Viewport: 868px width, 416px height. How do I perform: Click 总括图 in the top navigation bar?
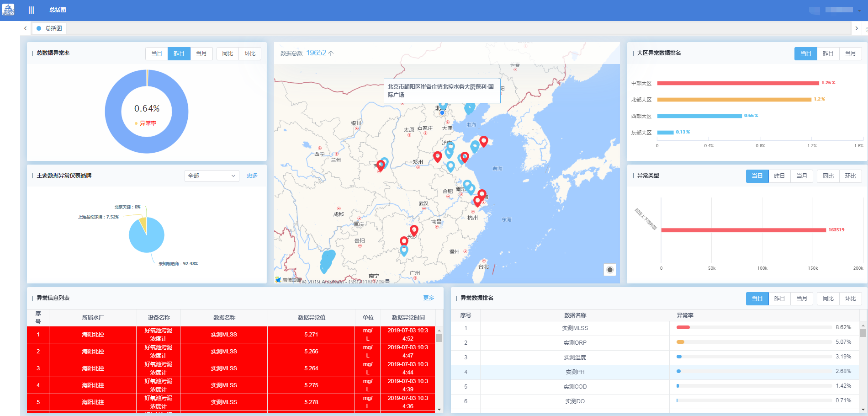click(x=58, y=10)
